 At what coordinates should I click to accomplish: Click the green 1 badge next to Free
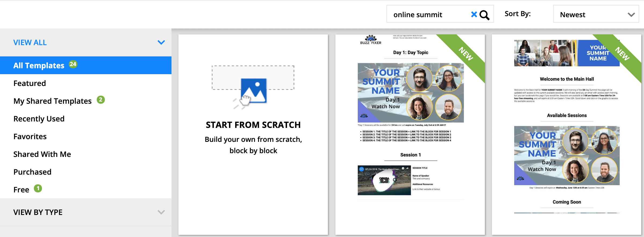(x=38, y=189)
